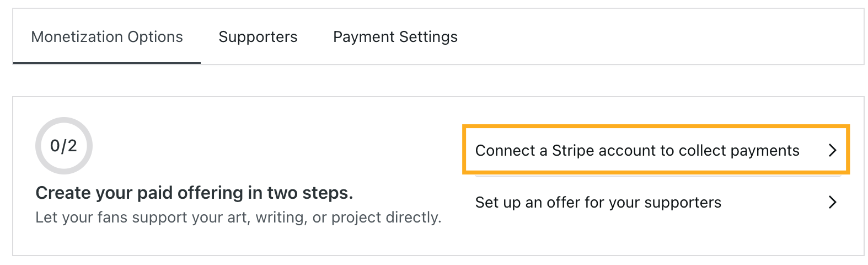868x265 pixels.
Task: Click the word Stripe in the first step
Action: [573, 150]
